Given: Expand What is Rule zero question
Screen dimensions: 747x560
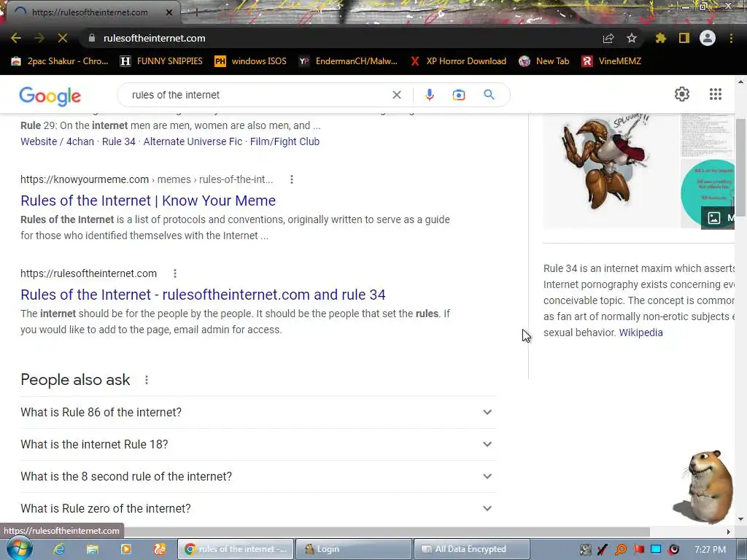Looking at the screenshot, I should [x=258, y=508].
